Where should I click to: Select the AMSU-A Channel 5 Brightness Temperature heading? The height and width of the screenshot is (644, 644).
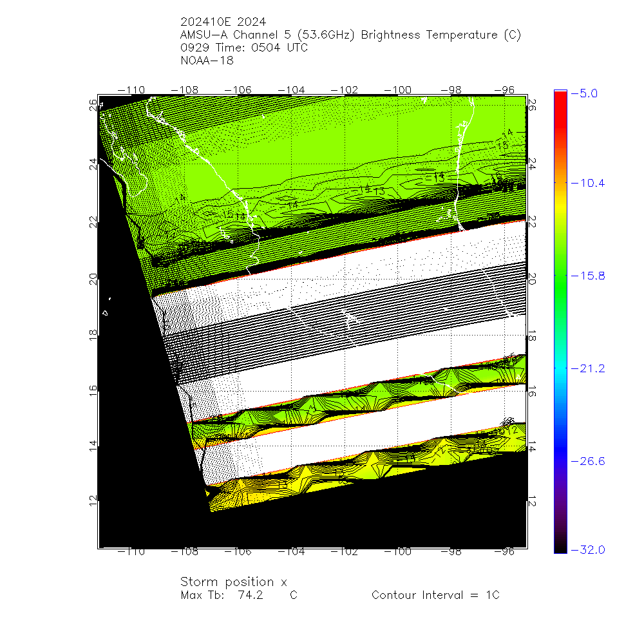click(350, 36)
